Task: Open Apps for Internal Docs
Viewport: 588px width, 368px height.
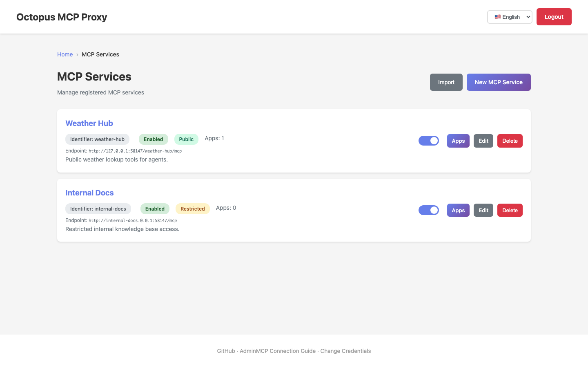Action: 458,210
